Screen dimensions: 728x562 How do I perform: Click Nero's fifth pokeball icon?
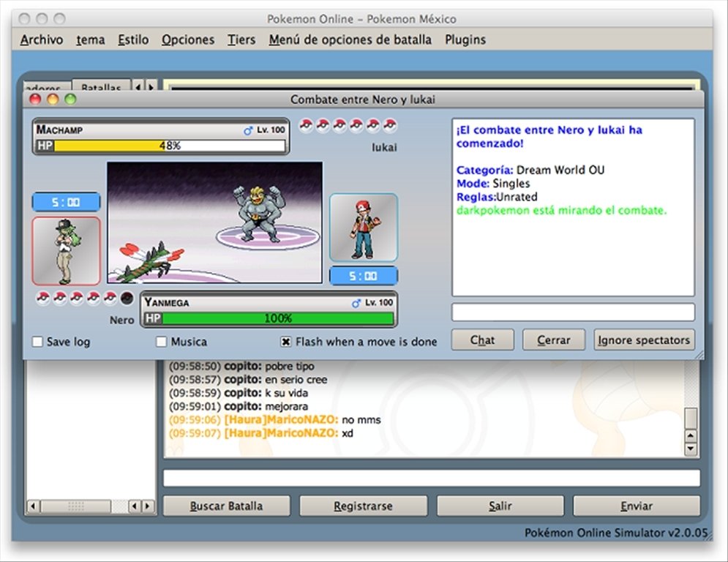click(x=110, y=298)
